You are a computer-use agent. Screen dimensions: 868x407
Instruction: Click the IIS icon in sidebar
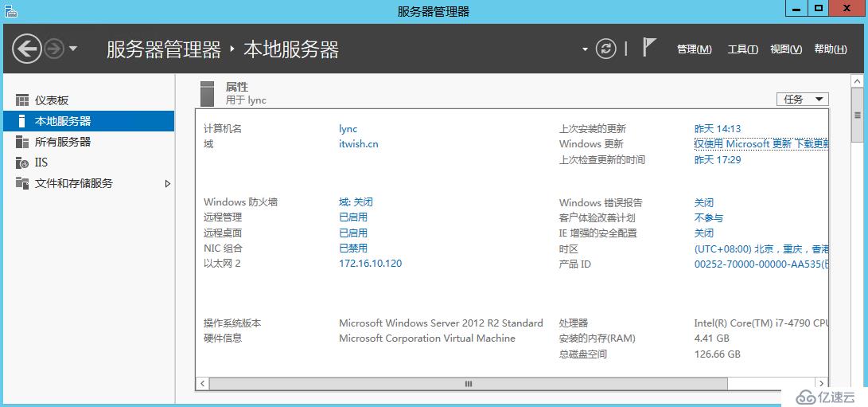coord(22,162)
